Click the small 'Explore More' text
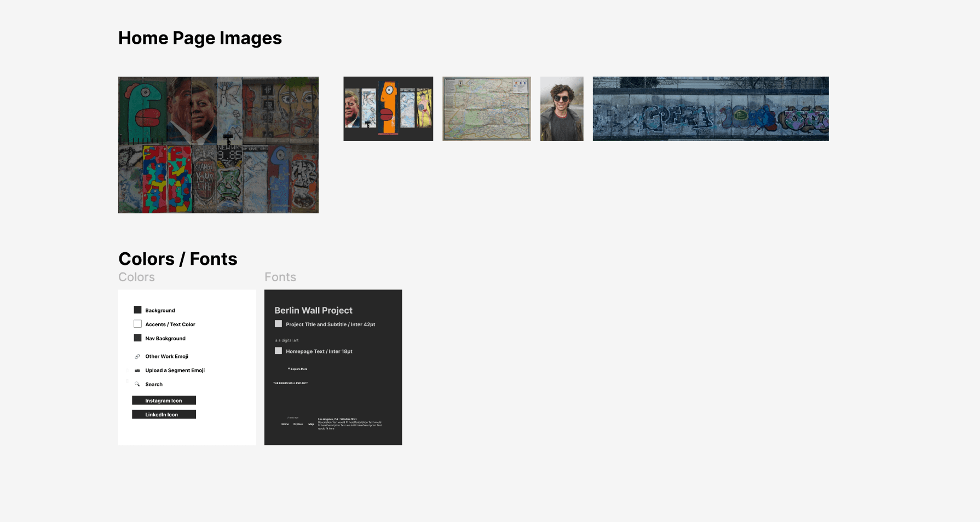Image resolution: width=980 pixels, height=522 pixels. (299, 369)
